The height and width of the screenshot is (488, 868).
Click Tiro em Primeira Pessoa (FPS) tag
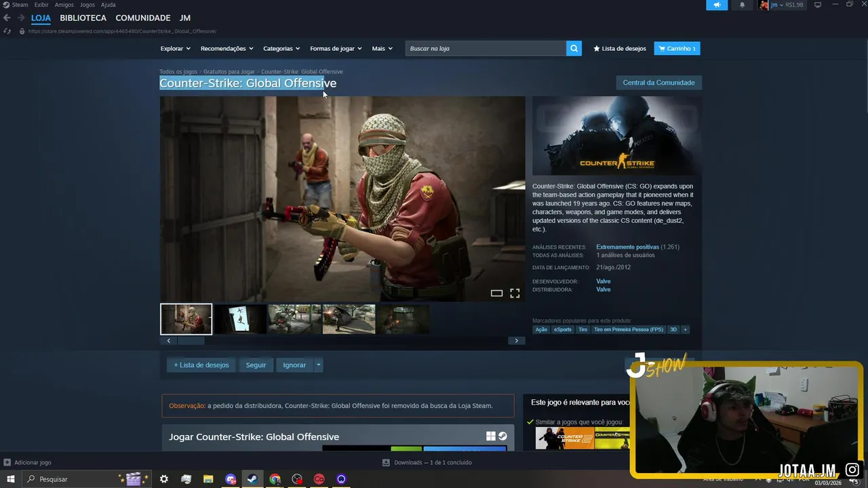click(x=629, y=329)
